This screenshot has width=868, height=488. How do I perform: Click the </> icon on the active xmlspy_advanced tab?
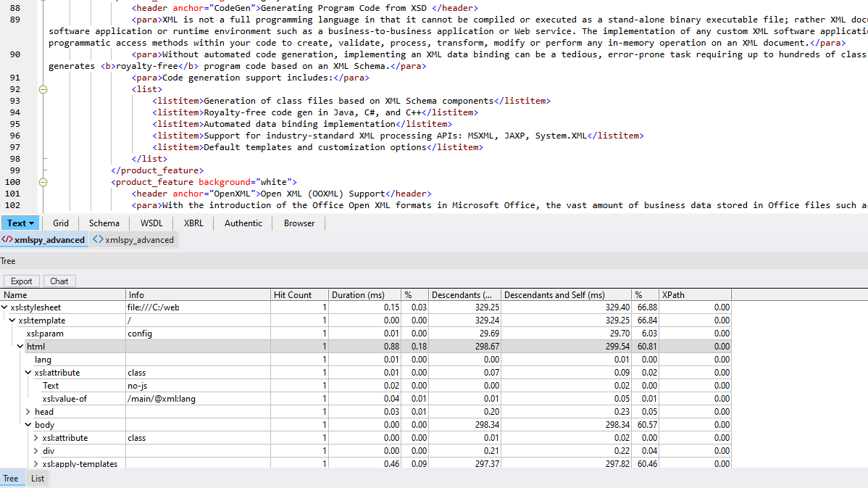tap(6, 239)
